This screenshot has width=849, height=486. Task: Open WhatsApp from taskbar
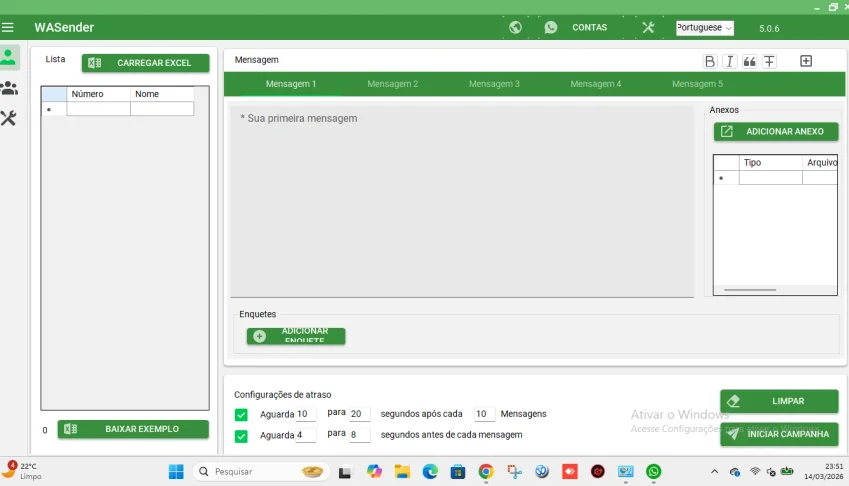click(x=654, y=472)
